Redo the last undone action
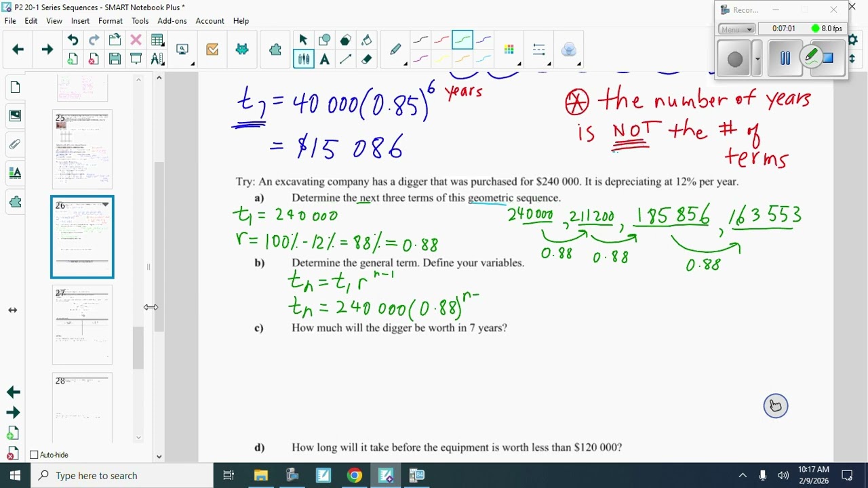868x488 pixels. (94, 40)
